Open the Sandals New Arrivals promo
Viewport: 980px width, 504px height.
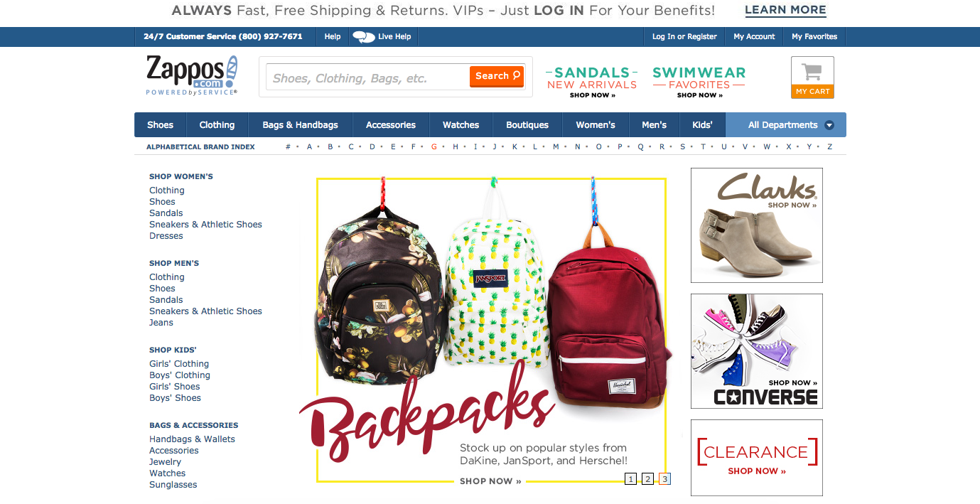(x=592, y=82)
